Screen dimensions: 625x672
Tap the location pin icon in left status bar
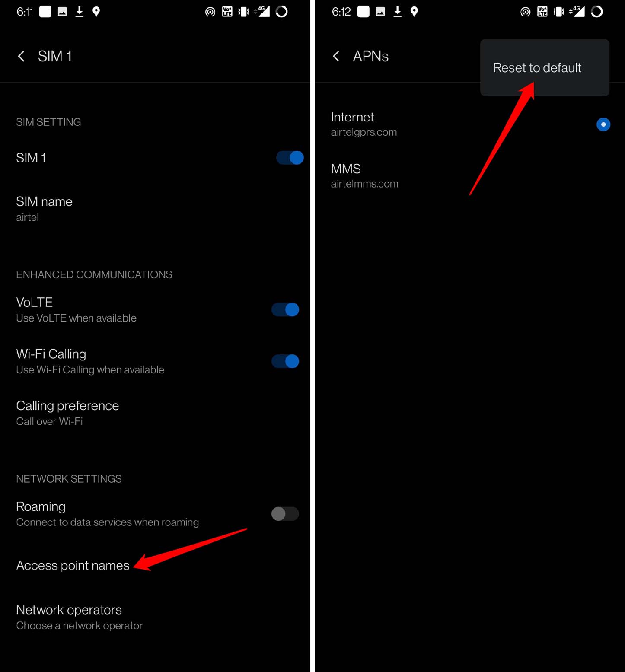click(x=96, y=12)
